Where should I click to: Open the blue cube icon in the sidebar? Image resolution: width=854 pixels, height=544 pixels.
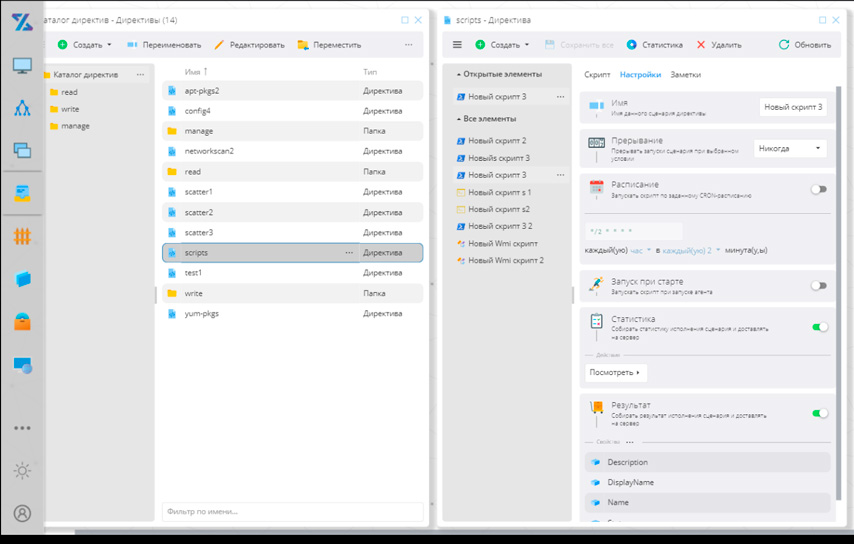click(x=22, y=279)
